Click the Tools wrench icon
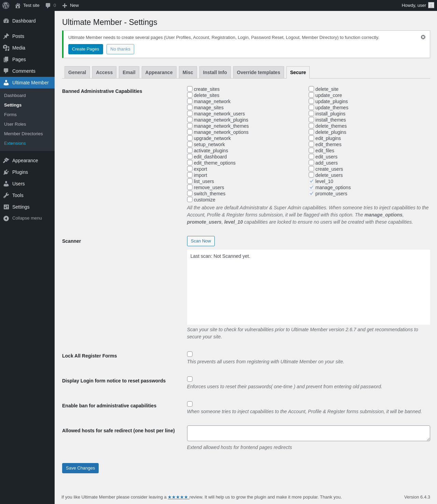Viewport: 437px width, 504px height. pyautogui.click(x=6, y=195)
